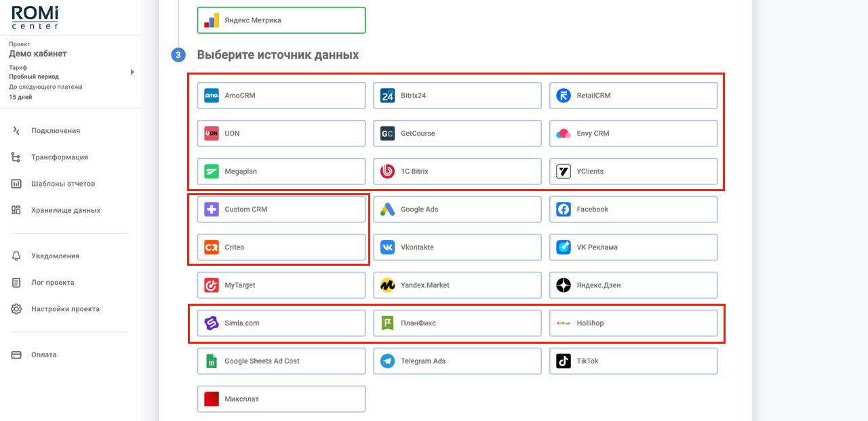Click the Telegram Ads paper plane icon
This screenshot has width=868, height=421.
click(x=387, y=361)
